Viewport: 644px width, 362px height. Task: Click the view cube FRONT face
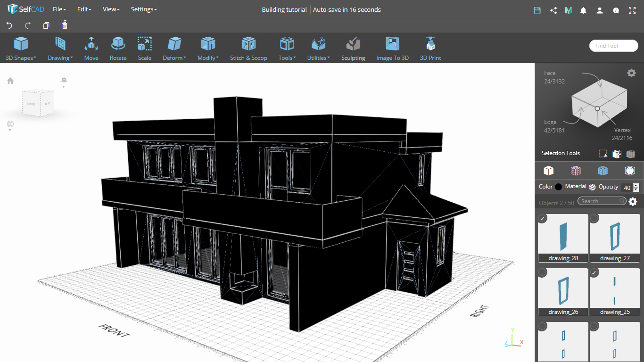click(x=31, y=103)
